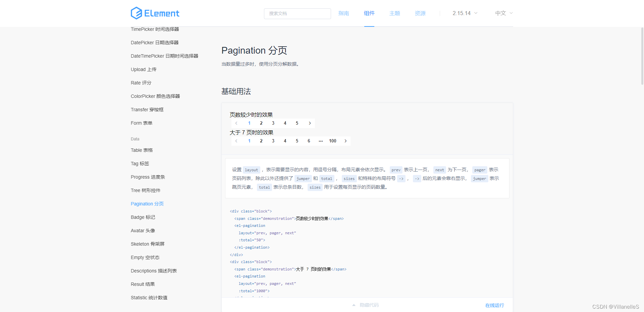Click the ellipsis more-pages button
Image resolution: width=644 pixels, height=312 pixels.
point(321,141)
